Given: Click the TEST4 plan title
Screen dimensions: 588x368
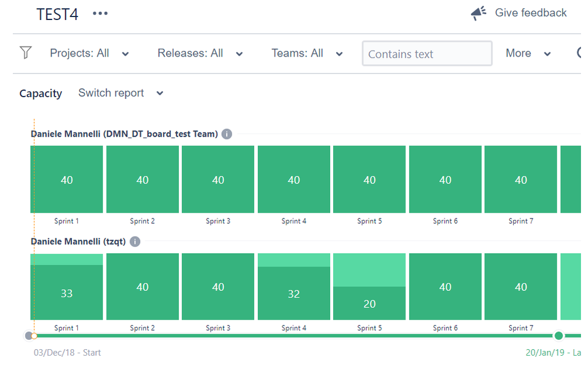Looking at the screenshot, I should tap(57, 14).
